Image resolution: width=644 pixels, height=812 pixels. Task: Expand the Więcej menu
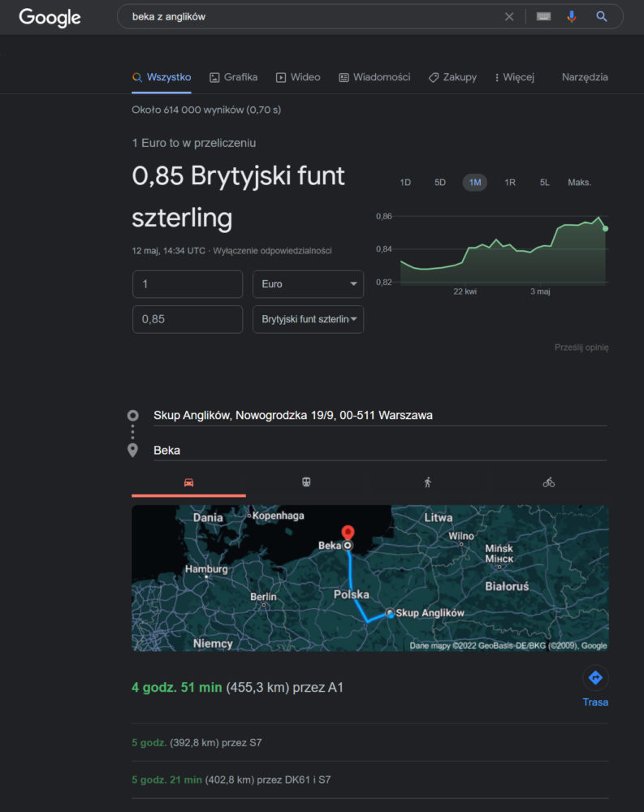pos(514,77)
